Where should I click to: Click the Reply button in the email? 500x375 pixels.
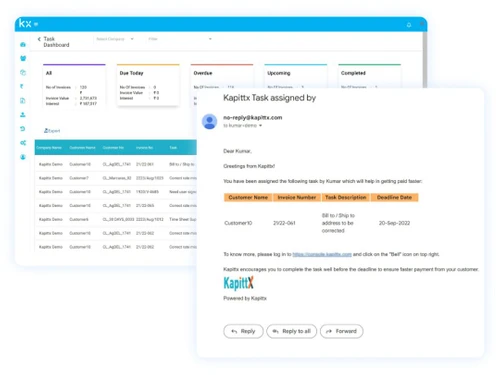coord(243,331)
